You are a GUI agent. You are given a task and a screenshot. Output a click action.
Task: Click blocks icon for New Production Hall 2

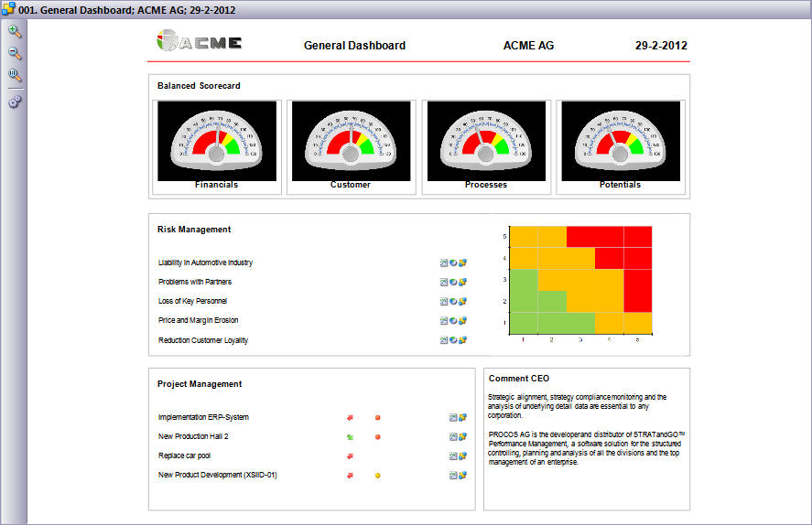[x=463, y=437]
